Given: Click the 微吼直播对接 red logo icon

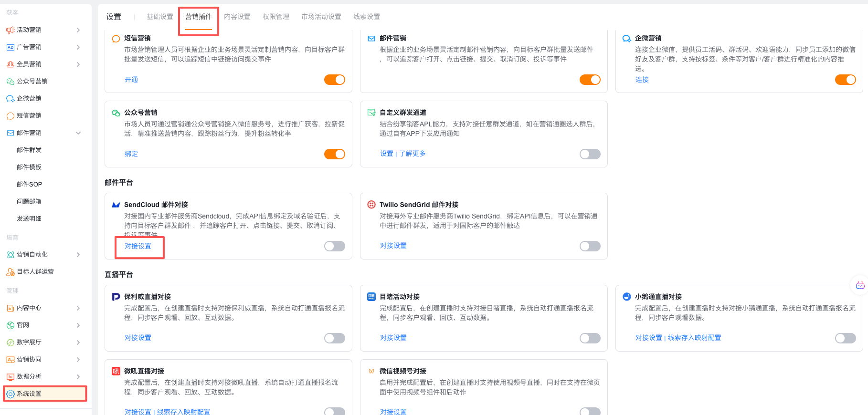Looking at the screenshot, I should (x=116, y=371).
